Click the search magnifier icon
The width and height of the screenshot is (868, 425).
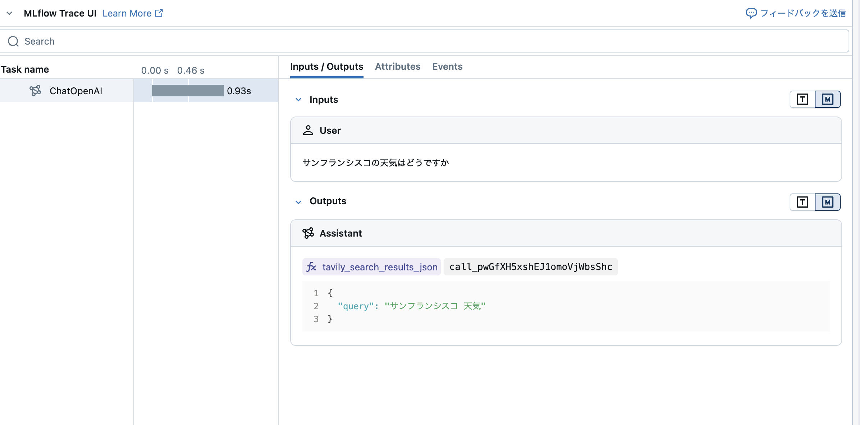pyautogui.click(x=13, y=41)
